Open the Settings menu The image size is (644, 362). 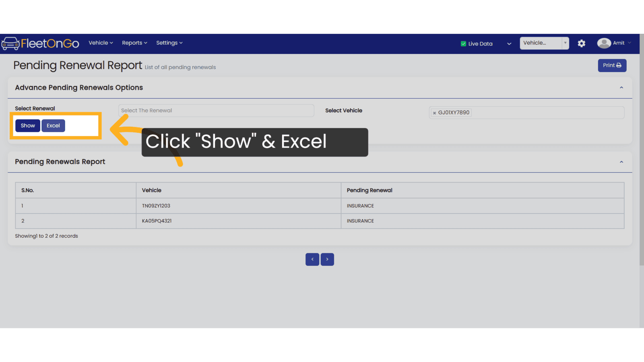(169, 43)
